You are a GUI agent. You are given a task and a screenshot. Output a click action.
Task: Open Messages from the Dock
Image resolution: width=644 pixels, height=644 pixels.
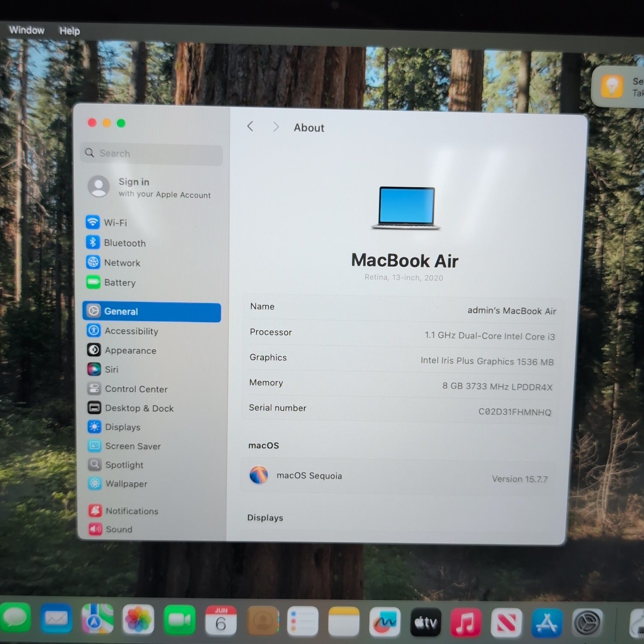click(x=15, y=618)
